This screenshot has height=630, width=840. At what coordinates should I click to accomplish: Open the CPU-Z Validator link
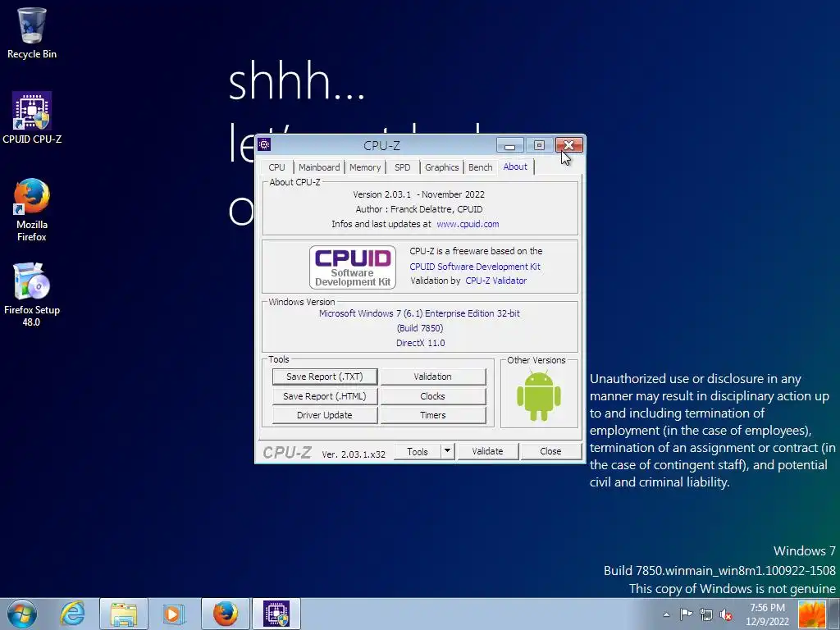pos(496,281)
